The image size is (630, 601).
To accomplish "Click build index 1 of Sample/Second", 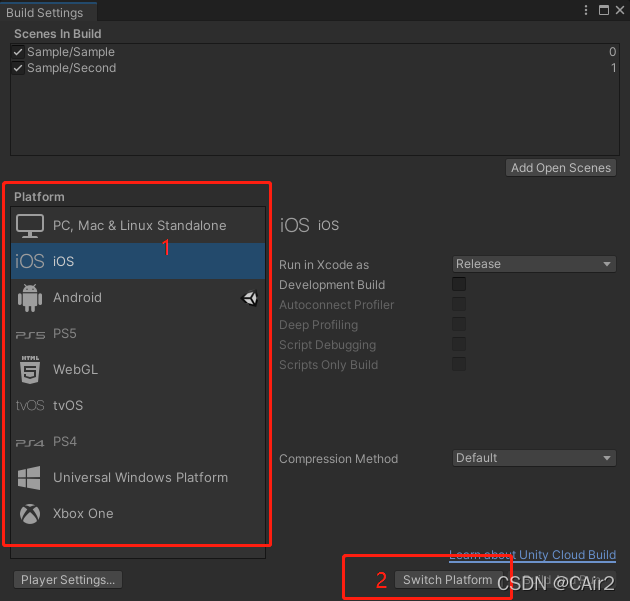I will [x=613, y=68].
